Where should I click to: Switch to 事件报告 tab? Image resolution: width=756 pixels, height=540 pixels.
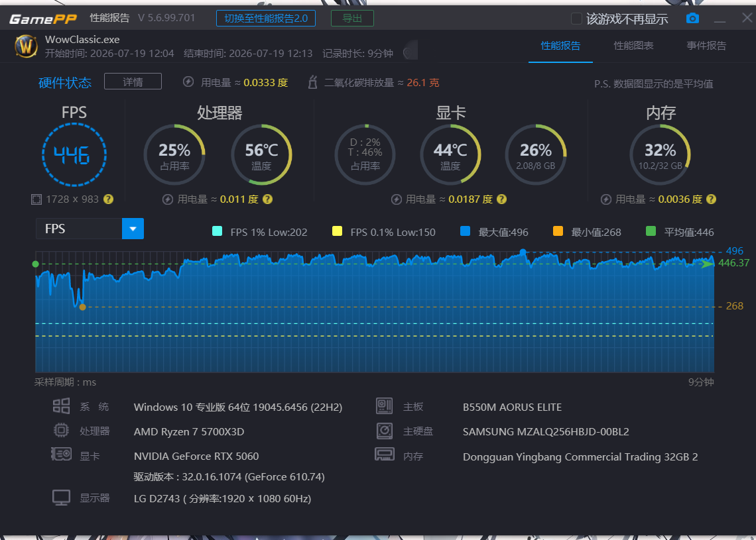(706, 46)
